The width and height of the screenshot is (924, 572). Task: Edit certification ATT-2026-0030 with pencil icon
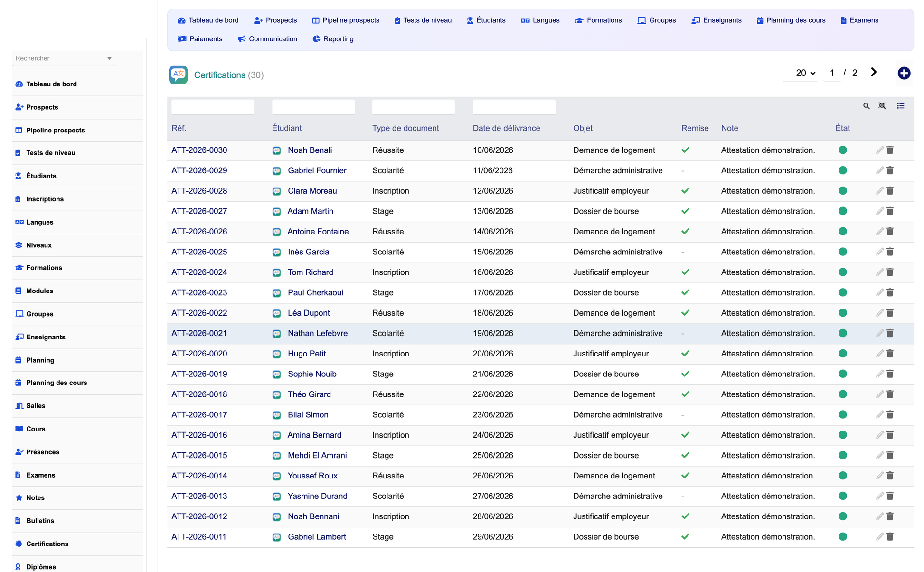click(x=880, y=150)
